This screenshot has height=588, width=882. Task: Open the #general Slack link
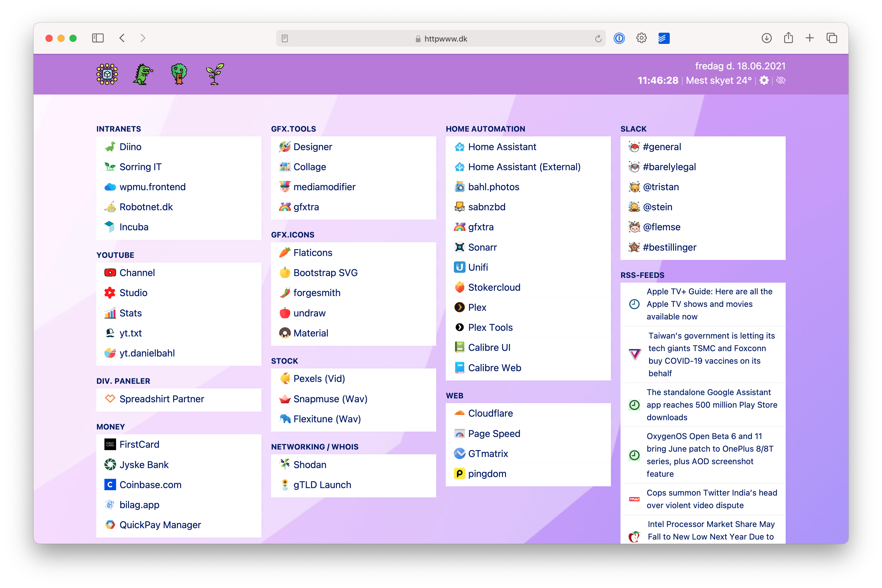pos(662,147)
